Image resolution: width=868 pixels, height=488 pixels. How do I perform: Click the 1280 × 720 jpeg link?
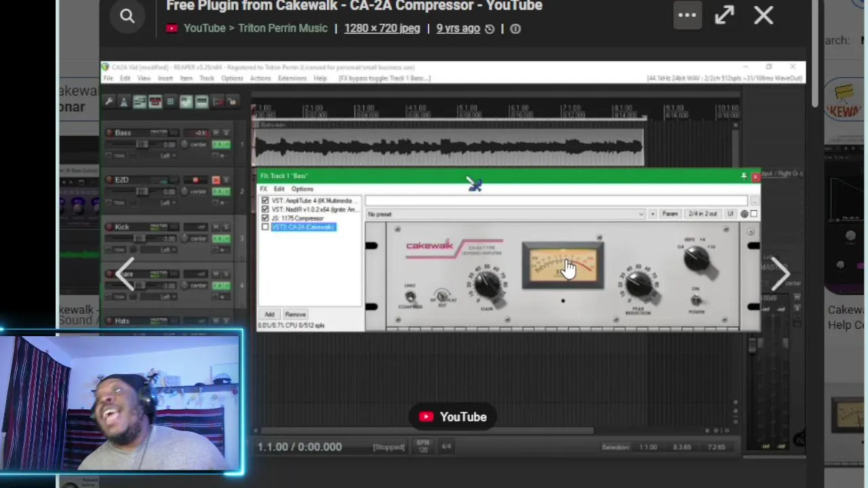point(382,28)
